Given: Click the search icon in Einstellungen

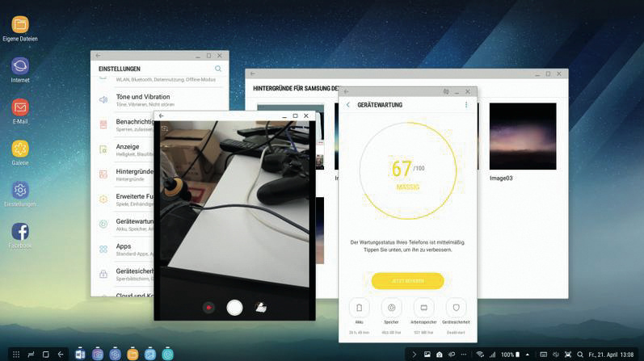Looking at the screenshot, I should pyautogui.click(x=218, y=69).
